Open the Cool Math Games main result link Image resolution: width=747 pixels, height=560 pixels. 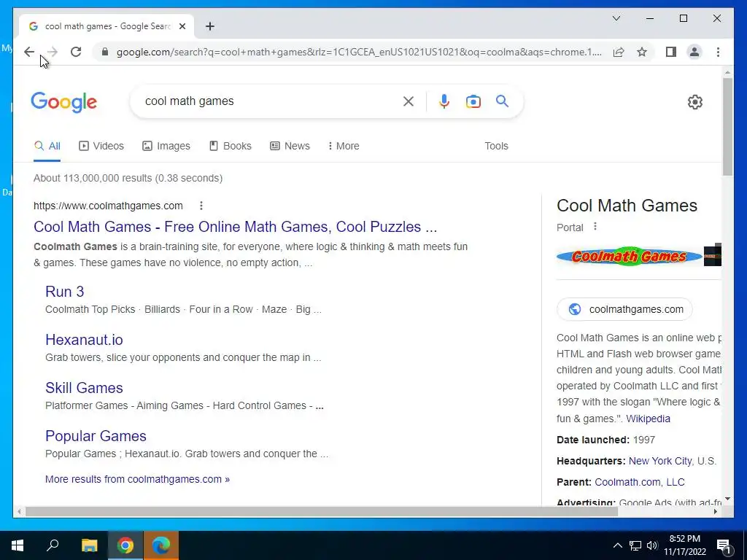(x=236, y=227)
